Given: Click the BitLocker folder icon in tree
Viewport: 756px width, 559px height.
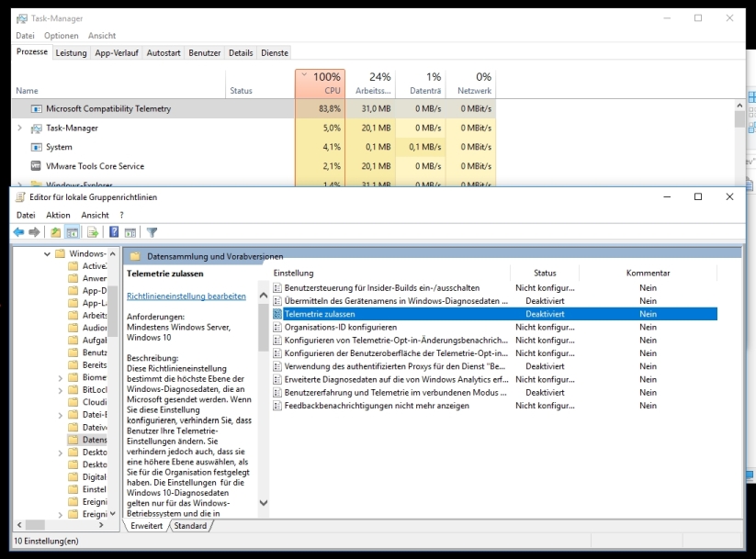Looking at the screenshot, I should 73,389.
